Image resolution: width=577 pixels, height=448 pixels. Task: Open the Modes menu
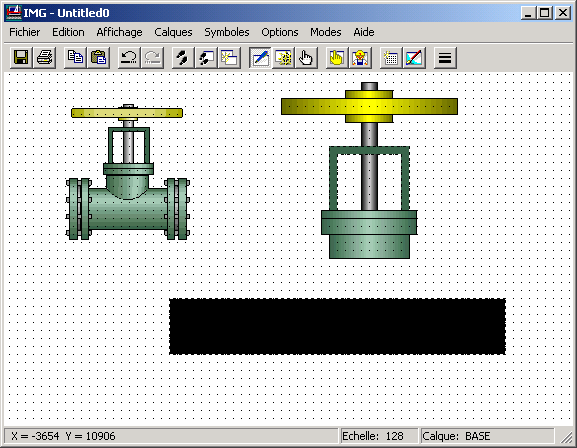[x=326, y=32]
